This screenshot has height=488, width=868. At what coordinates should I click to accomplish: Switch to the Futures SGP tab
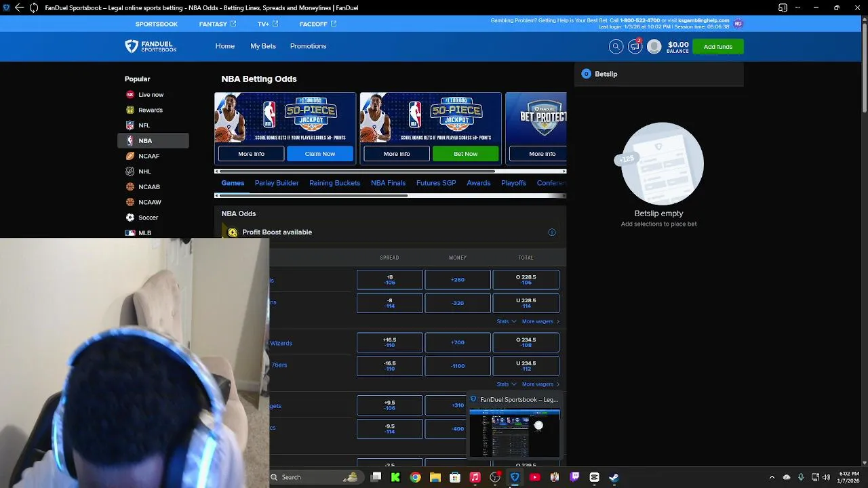click(436, 183)
